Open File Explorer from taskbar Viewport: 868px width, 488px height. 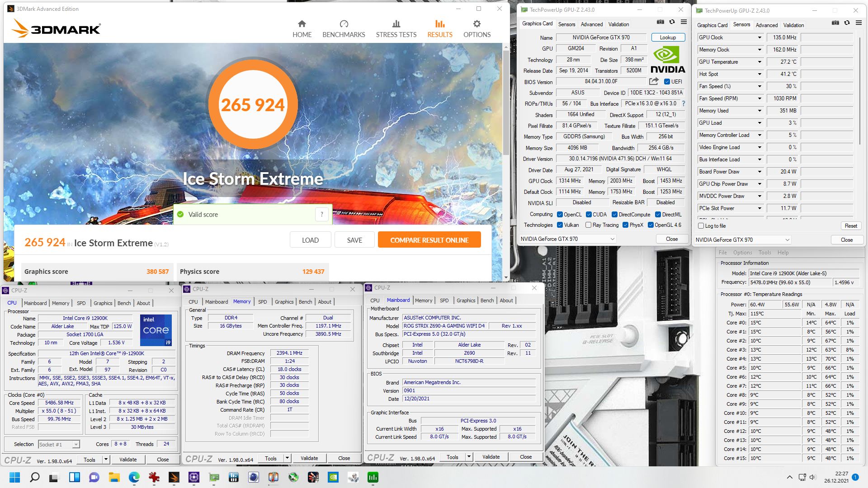point(114,477)
